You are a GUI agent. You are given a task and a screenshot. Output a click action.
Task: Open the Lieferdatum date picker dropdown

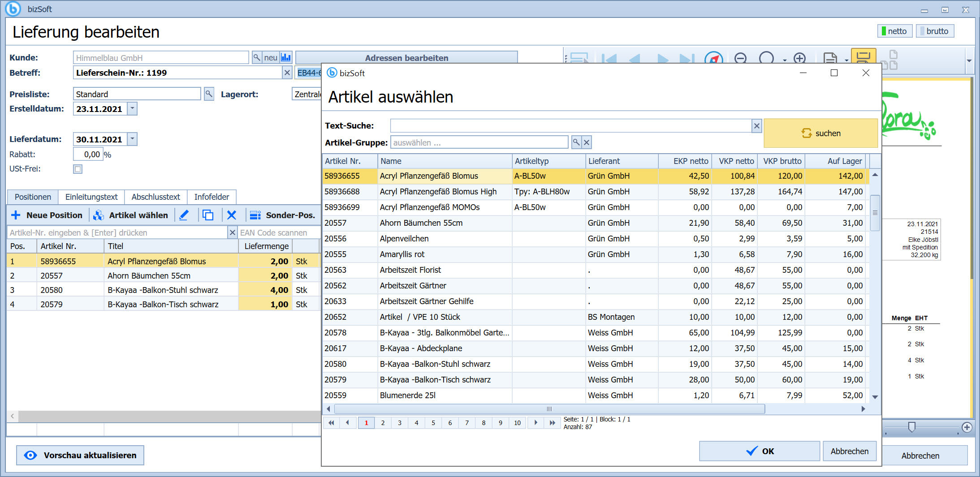pos(132,139)
